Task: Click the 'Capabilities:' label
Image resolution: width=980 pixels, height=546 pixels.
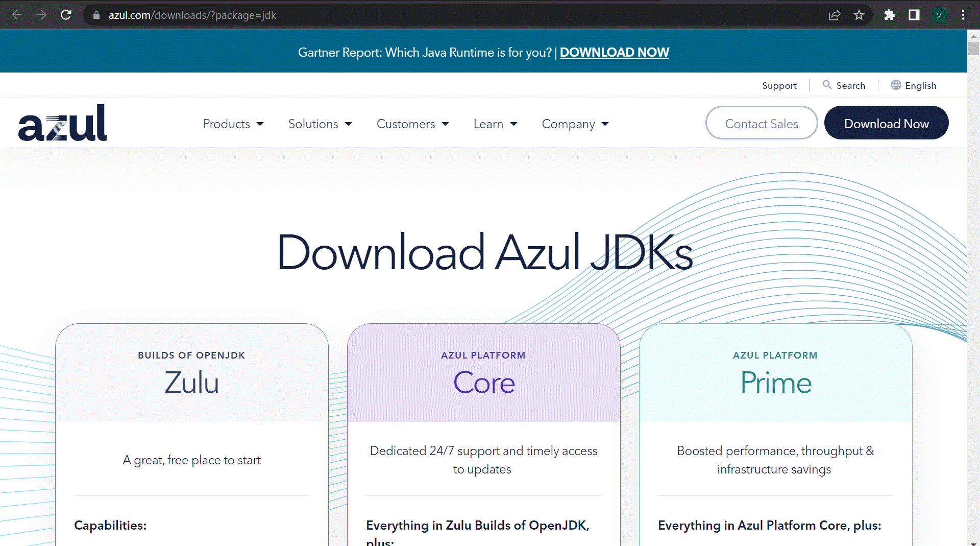Action: 110,526
